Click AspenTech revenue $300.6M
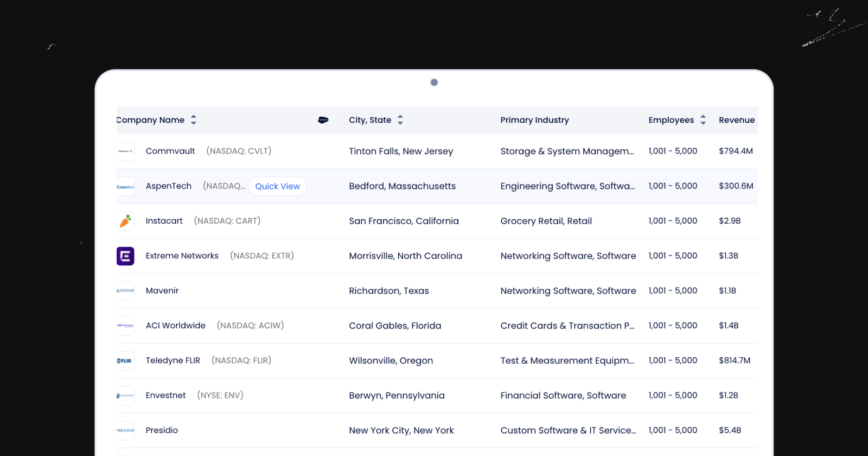This screenshot has height=456, width=868. 736,186
